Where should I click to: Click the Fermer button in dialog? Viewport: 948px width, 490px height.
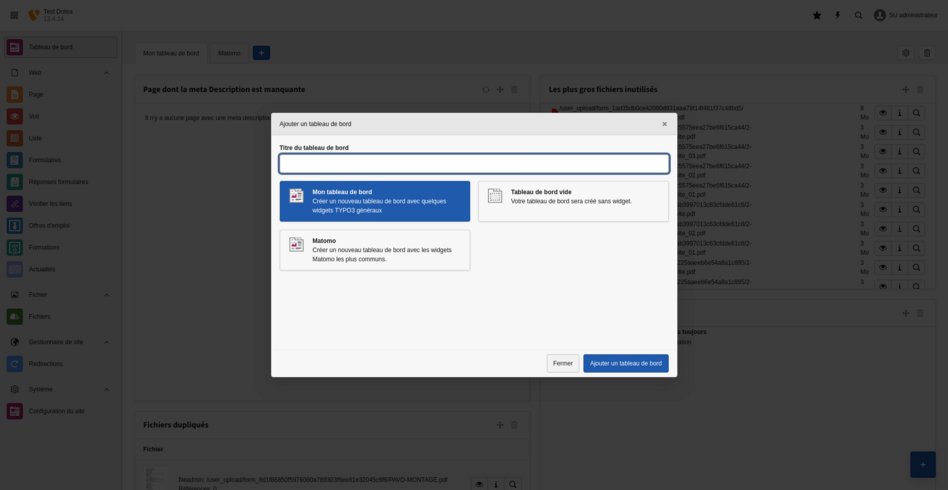[563, 364]
